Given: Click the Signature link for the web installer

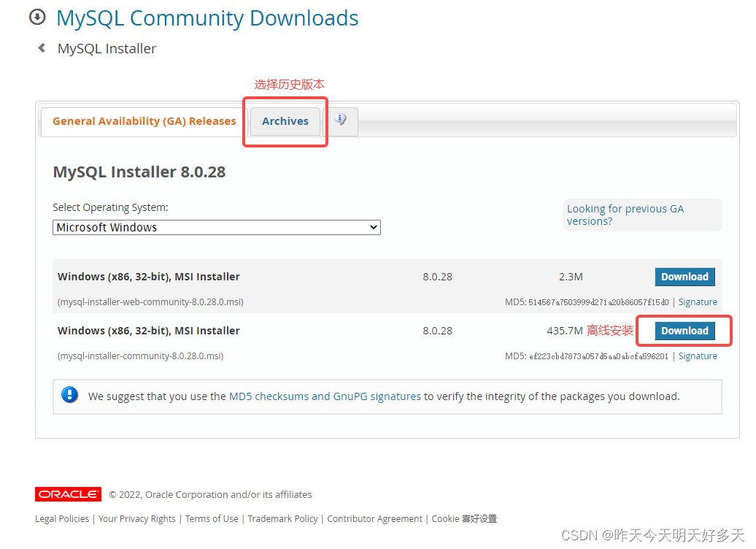Looking at the screenshot, I should 697,302.
